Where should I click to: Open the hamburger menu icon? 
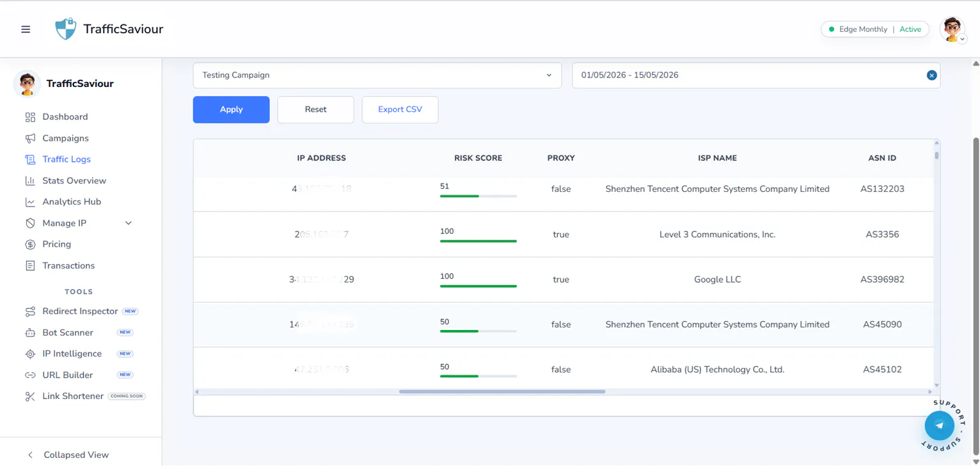[26, 29]
